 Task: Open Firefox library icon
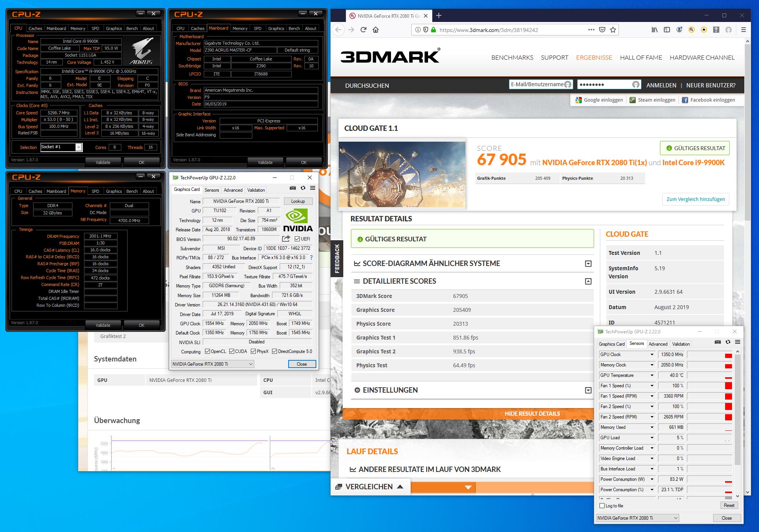click(655, 30)
